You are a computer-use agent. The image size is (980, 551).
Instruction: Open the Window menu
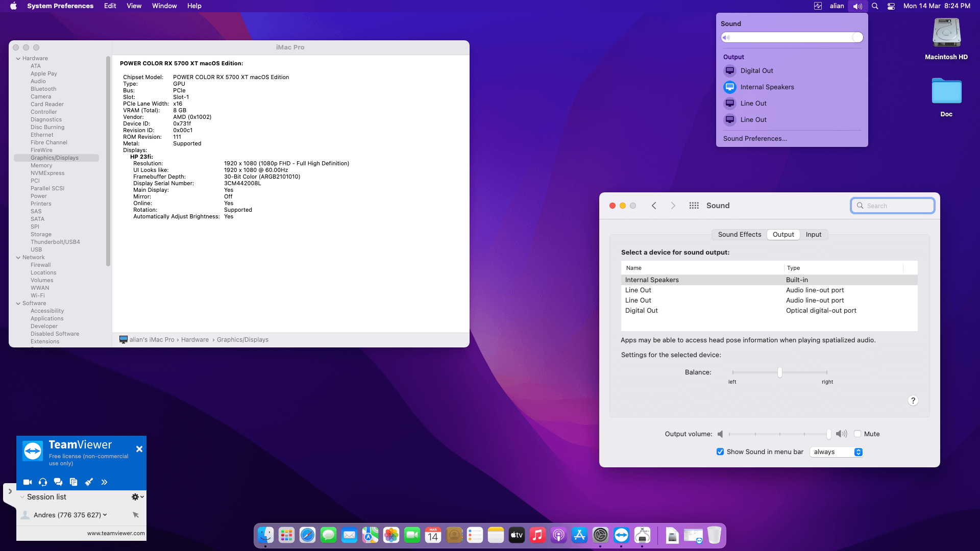pos(164,6)
